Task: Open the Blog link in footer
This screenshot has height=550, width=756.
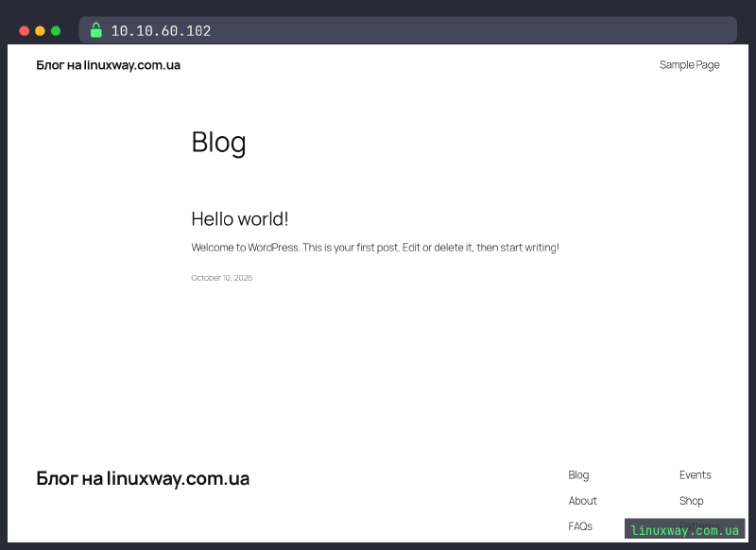Action: pyautogui.click(x=578, y=475)
